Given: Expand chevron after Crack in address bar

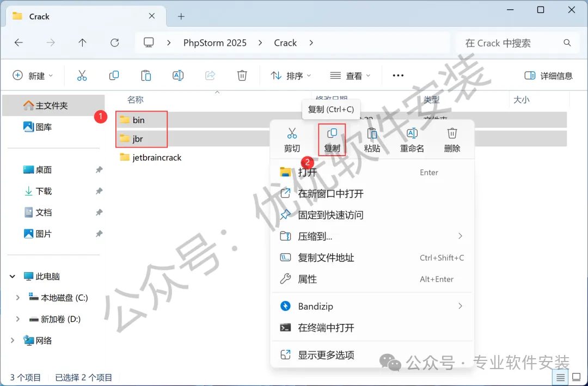Looking at the screenshot, I should pyautogui.click(x=311, y=43).
